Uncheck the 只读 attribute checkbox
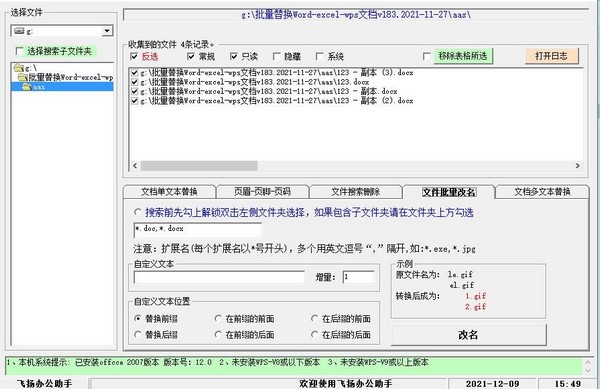Viewport: 600px width, 389px height. click(234, 56)
